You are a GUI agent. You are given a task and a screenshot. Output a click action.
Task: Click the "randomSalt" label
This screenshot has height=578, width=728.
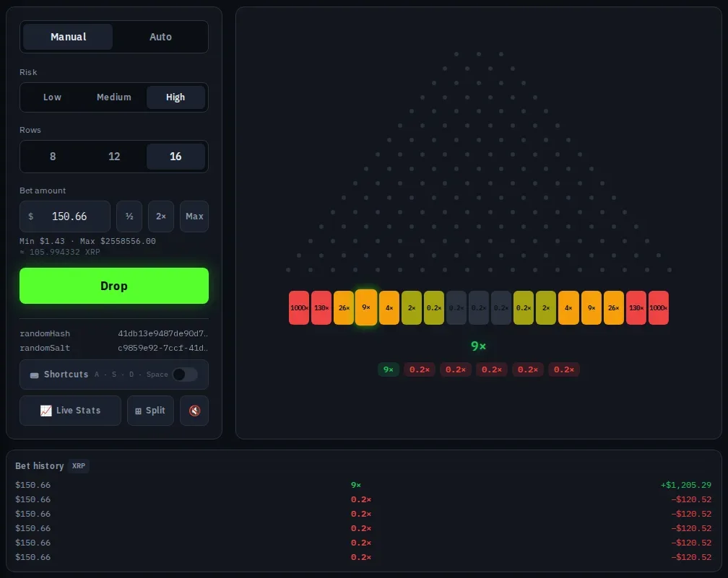(x=45, y=348)
